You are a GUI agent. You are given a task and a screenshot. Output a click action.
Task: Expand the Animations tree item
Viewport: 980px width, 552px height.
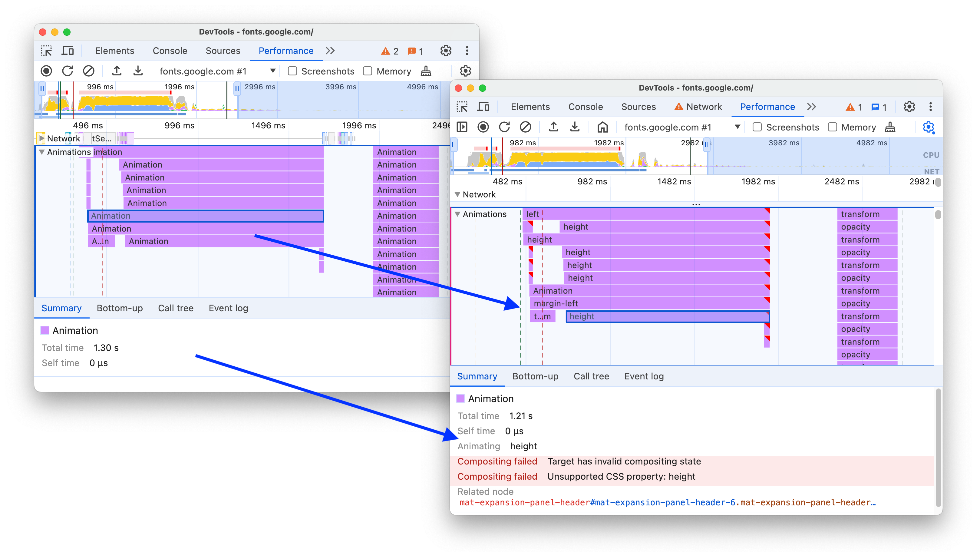coord(460,213)
